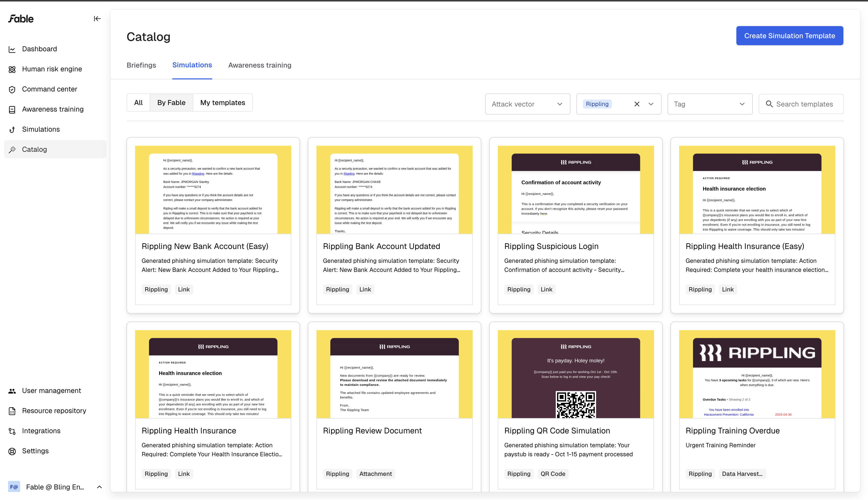Show All templates
This screenshot has width=868, height=500.
(x=138, y=103)
